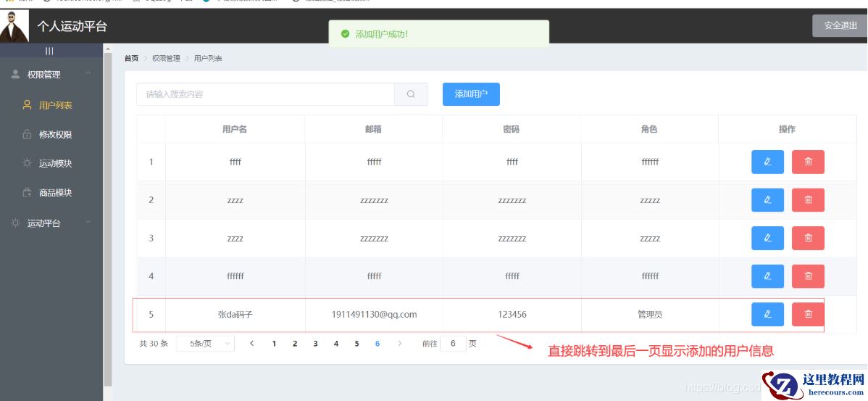The height and width of the screenshot is (401, 868).
Task: Focus the 请输入搜索内容 search field
Action: (x=265, y=94)
